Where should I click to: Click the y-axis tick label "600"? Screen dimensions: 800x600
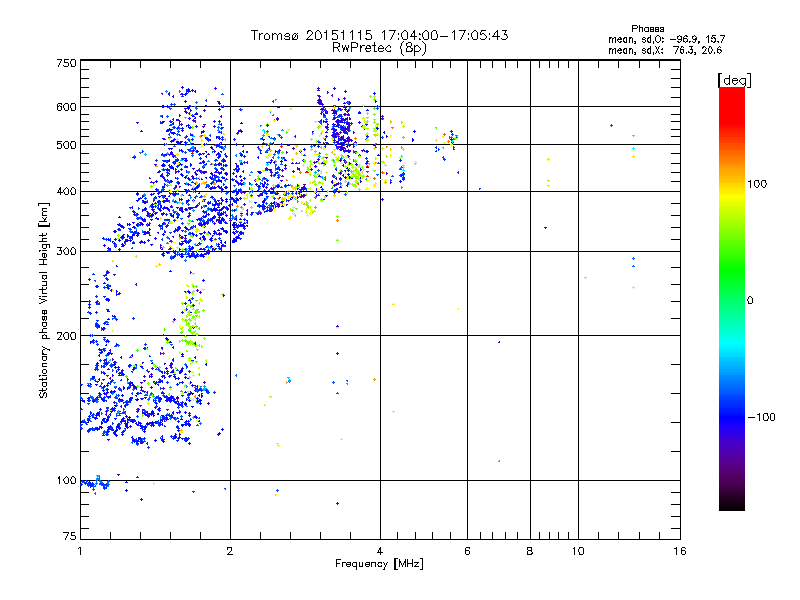click(67, 107)
